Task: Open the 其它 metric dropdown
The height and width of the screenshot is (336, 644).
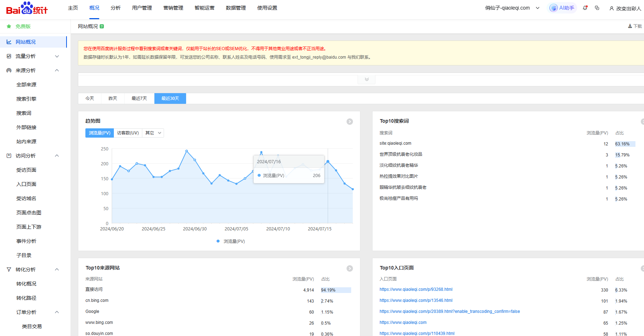Action: 153,133
